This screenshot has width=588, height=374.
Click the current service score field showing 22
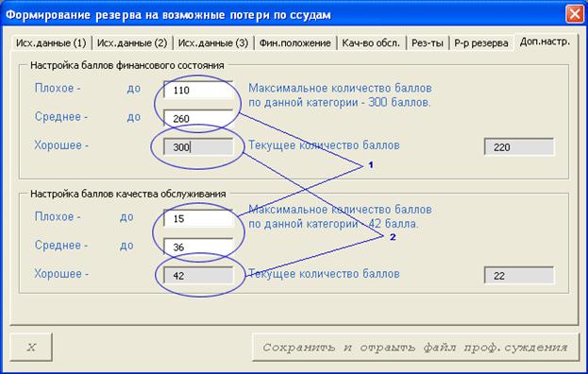pos(519,276)
